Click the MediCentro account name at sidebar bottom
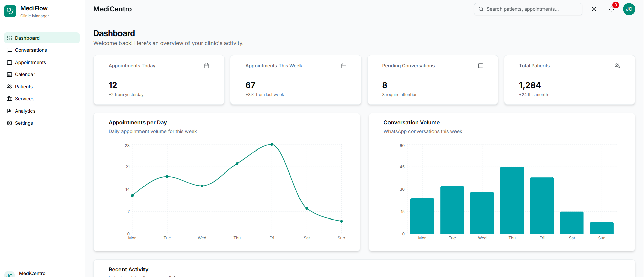 click(x=32, y=273)
